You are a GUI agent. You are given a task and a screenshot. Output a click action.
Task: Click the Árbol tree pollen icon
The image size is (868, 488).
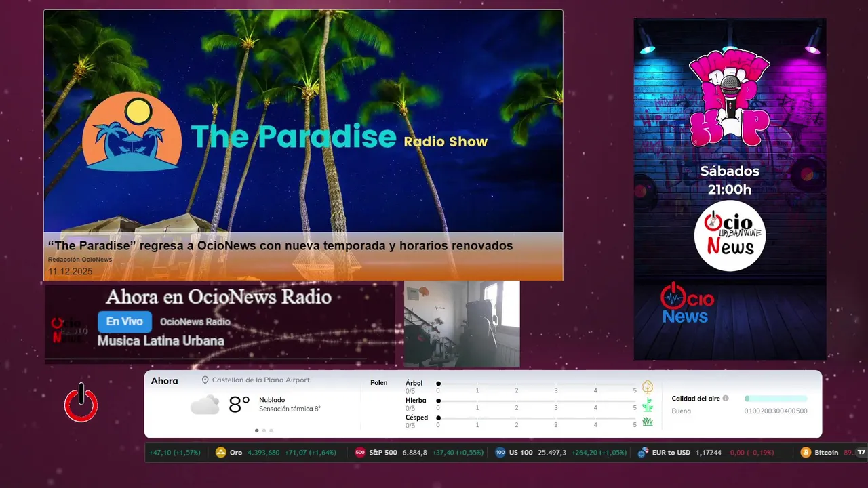pos(648,387)
